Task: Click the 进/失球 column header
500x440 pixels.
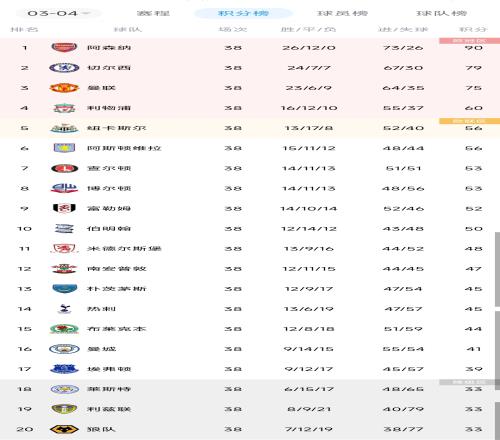Action: pos(403,29)
